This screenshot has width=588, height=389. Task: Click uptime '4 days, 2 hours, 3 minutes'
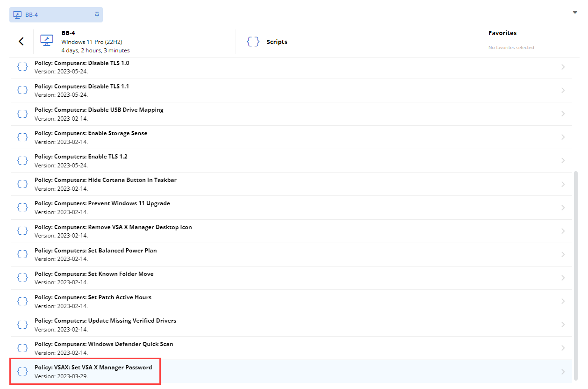click(95, 50)
